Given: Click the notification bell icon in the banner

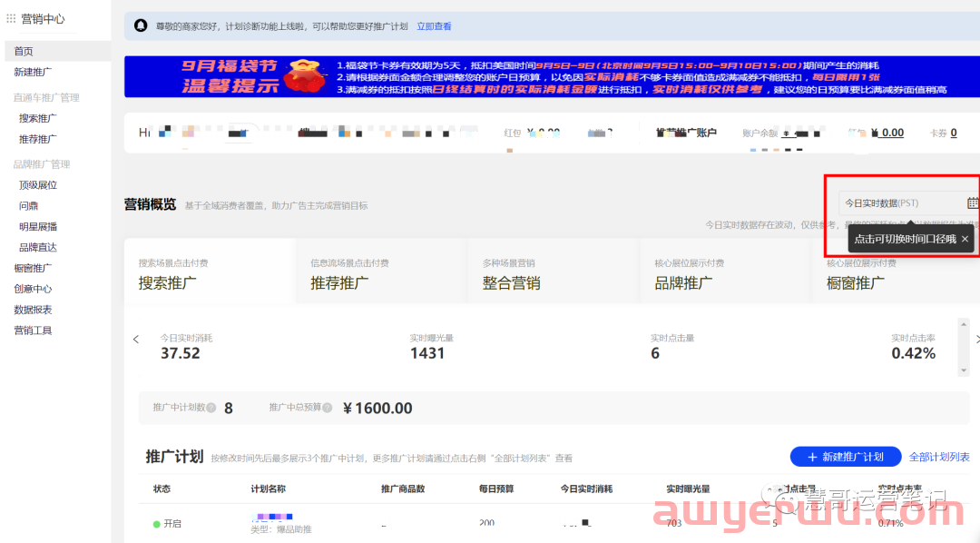Looking at the screenshot, I should (x=140, y=25).
